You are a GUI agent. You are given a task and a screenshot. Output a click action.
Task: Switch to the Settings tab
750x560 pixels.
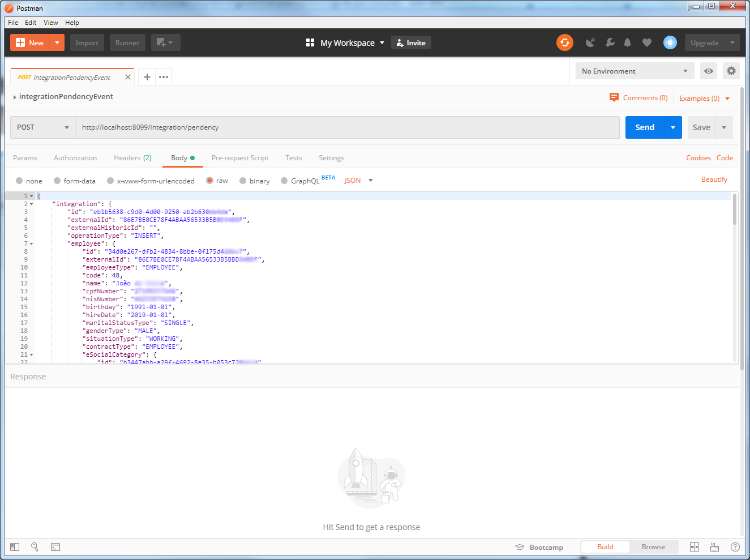[x=331, y=158]
